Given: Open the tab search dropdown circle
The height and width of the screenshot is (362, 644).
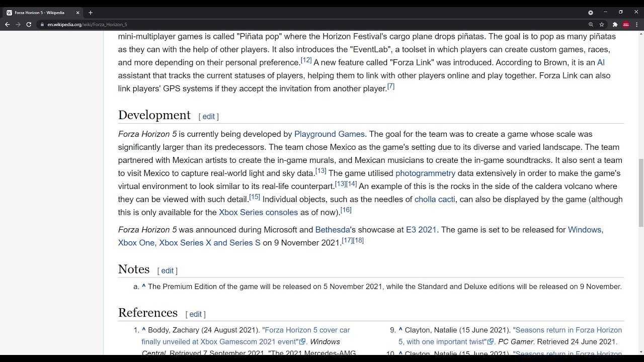Looking at the screenshot, I should [591, 13].
